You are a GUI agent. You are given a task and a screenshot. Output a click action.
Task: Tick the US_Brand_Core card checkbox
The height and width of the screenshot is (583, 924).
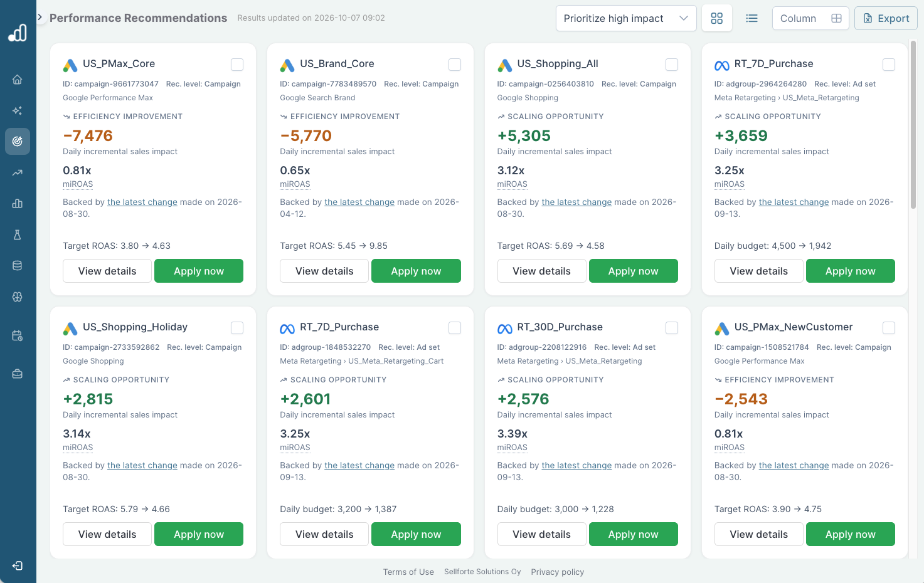coord(455,65)
